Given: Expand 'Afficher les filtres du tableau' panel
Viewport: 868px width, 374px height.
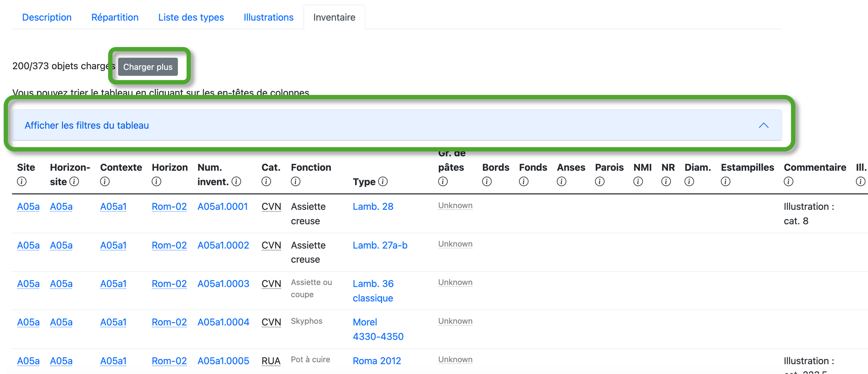Looking at the screenshot, I should point(87,125).
